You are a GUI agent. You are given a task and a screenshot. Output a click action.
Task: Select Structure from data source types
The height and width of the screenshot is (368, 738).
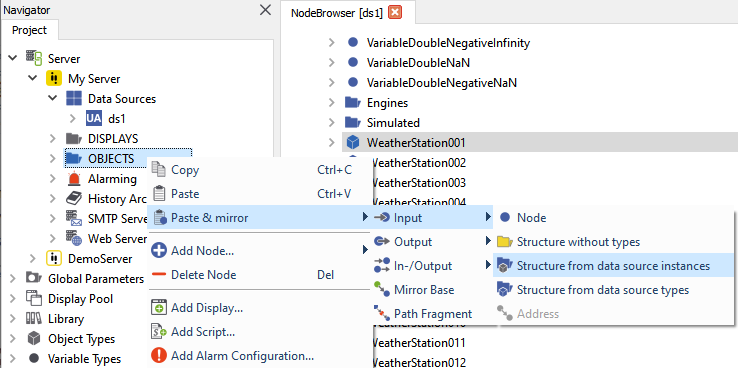[614, 289]
